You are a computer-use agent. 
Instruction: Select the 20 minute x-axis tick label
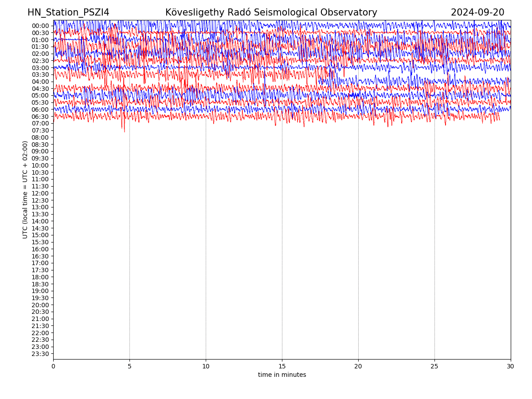pos(358,367)
